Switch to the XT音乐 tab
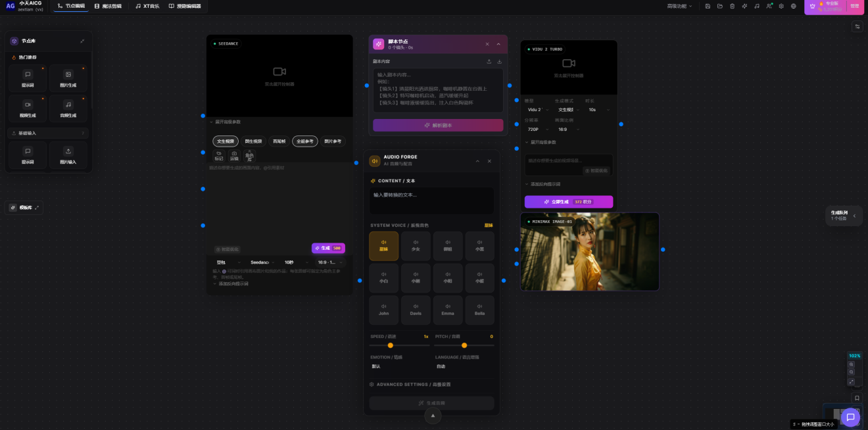The width and height of the screenshot is (868, 430). coord(147,6)
